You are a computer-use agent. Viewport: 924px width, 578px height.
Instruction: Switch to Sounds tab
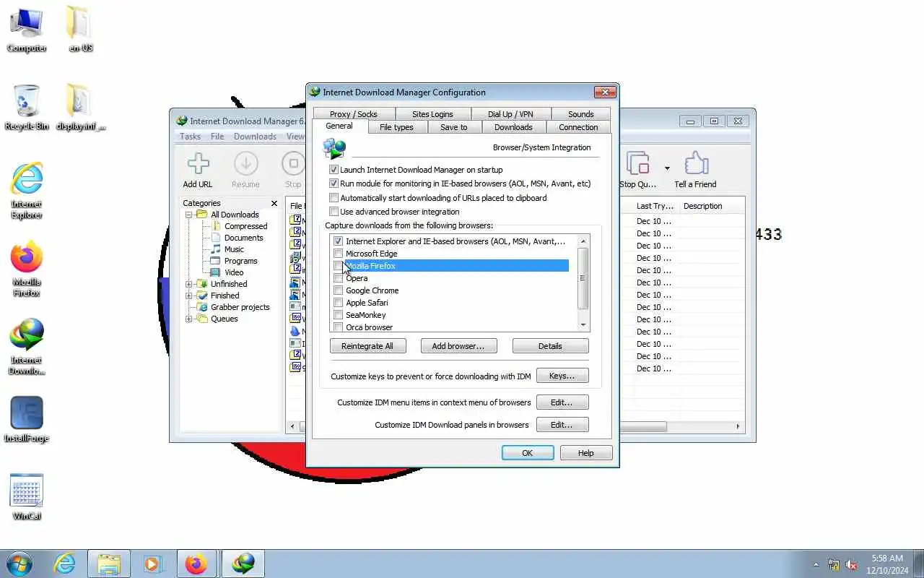click(x=580, y=114)
